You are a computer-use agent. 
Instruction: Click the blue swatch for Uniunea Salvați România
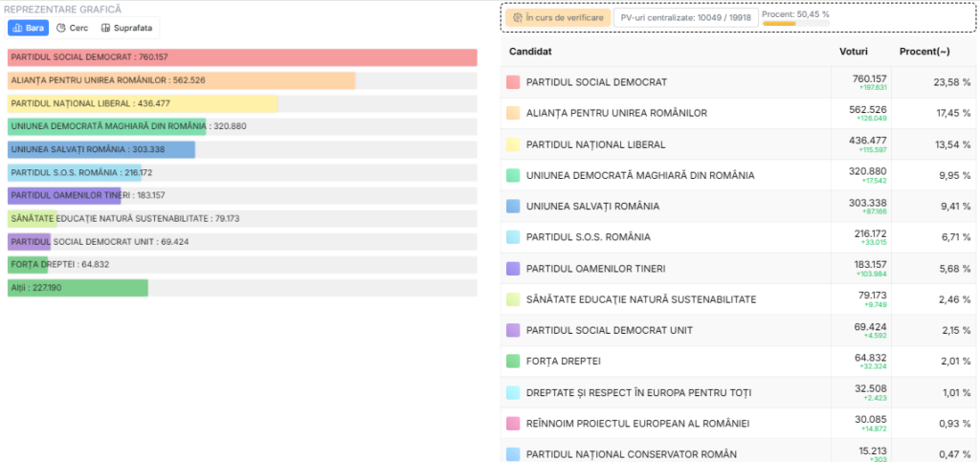point(513,206)
